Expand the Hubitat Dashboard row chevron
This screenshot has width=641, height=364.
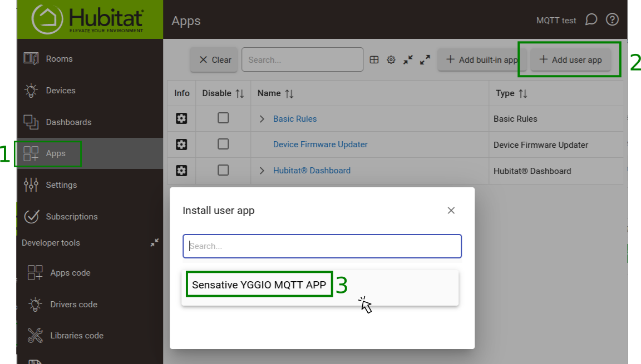pyautogui.click(x=262, y=171)
